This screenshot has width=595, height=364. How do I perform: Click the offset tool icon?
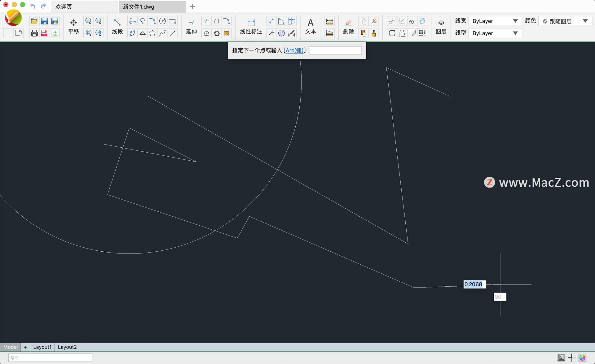[412, 33]
